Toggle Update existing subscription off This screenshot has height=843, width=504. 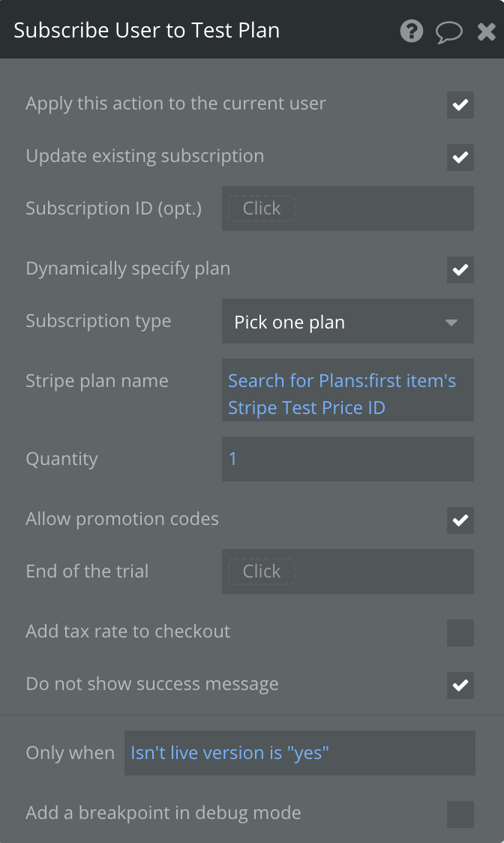460,157
